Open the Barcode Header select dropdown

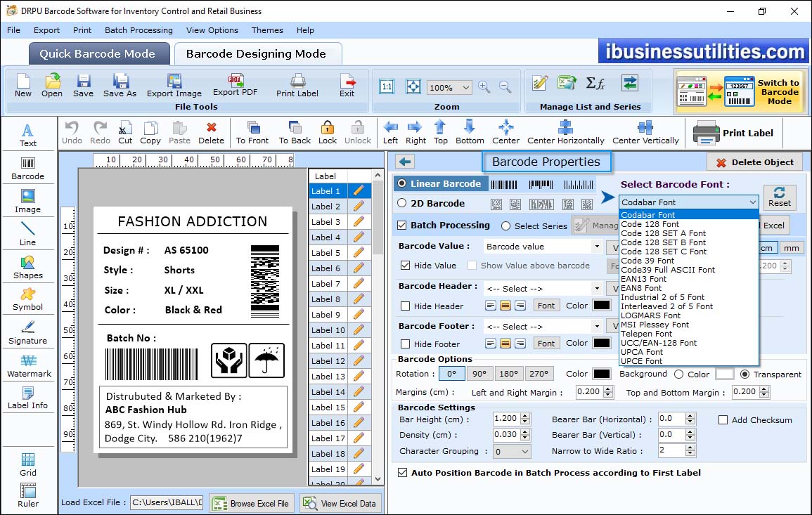point(597,288)
